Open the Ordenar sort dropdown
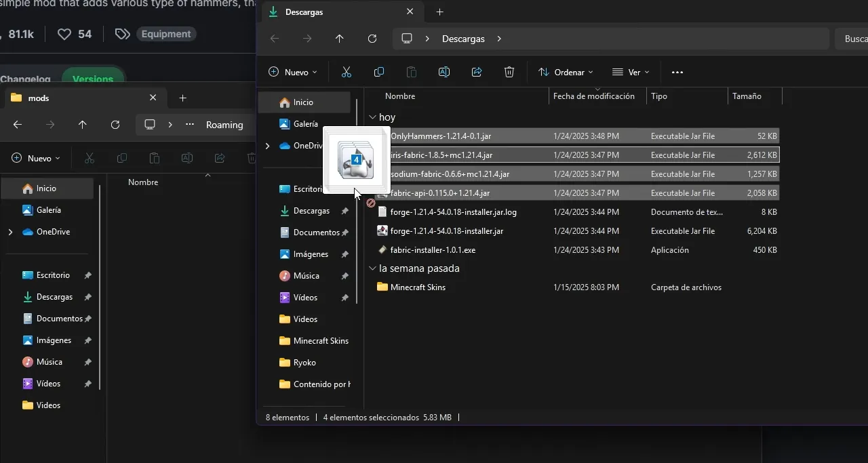The height and width of the screenshot is (463, 868). click(x=566, y=72)
